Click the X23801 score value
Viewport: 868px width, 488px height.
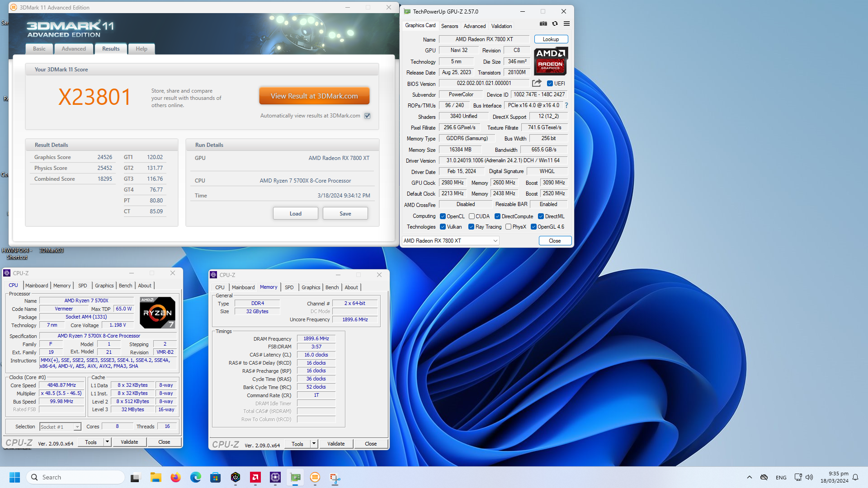click(95, 97)
